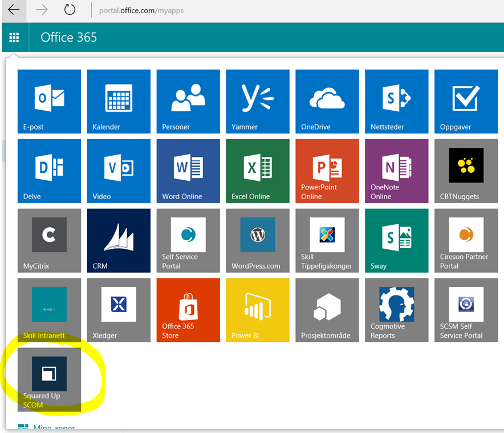Open the Self Service Portal tile

click(x=188, y=240)
